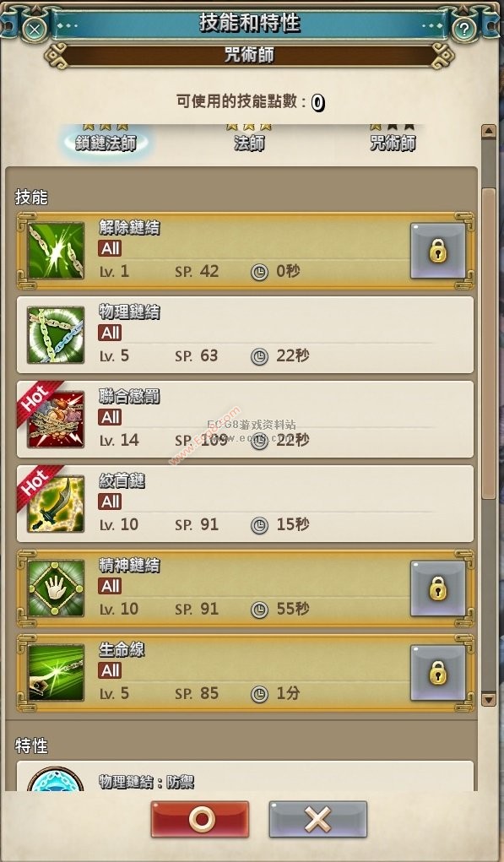Select the 鎖鏈法師 class tab
The image size is (504, 862).
[106, 143]
